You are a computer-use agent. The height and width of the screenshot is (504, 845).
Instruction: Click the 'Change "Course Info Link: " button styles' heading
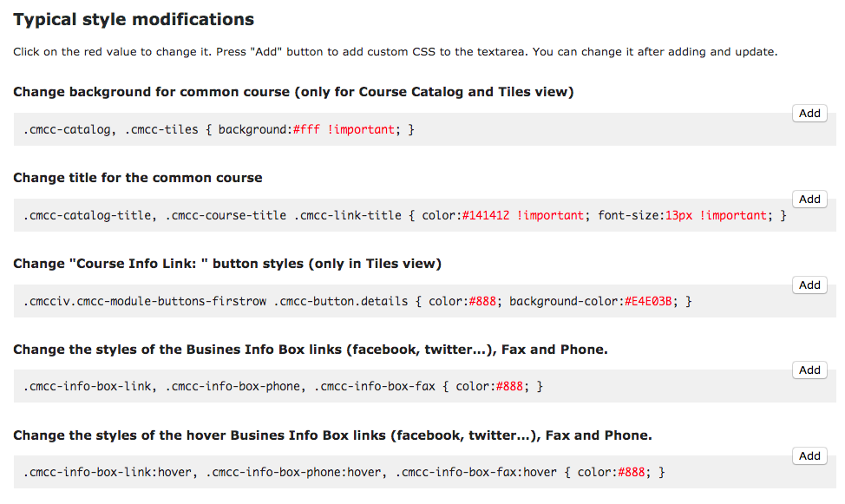click(x=227, y=263)
